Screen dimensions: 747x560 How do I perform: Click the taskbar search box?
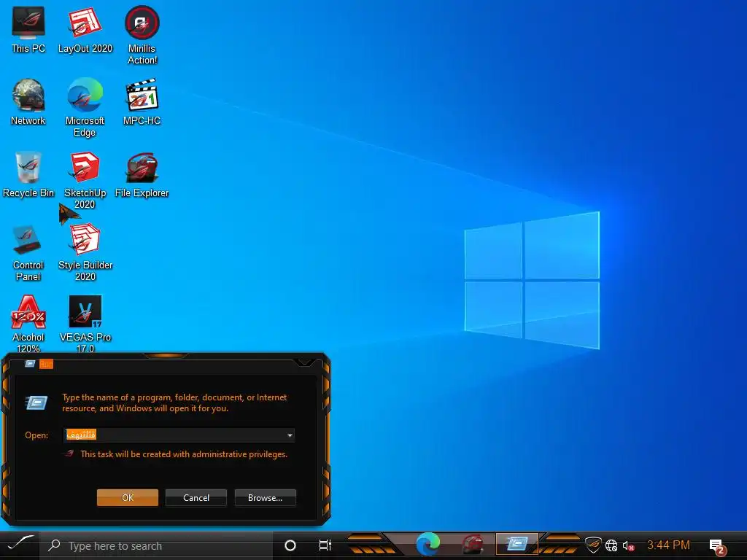156,545
